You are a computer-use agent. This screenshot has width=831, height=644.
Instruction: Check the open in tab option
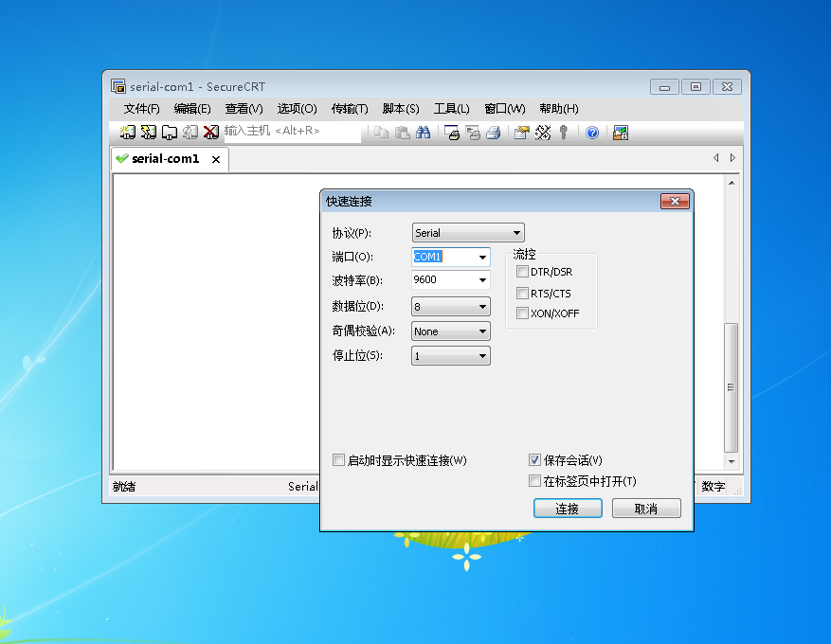point(534,481)
